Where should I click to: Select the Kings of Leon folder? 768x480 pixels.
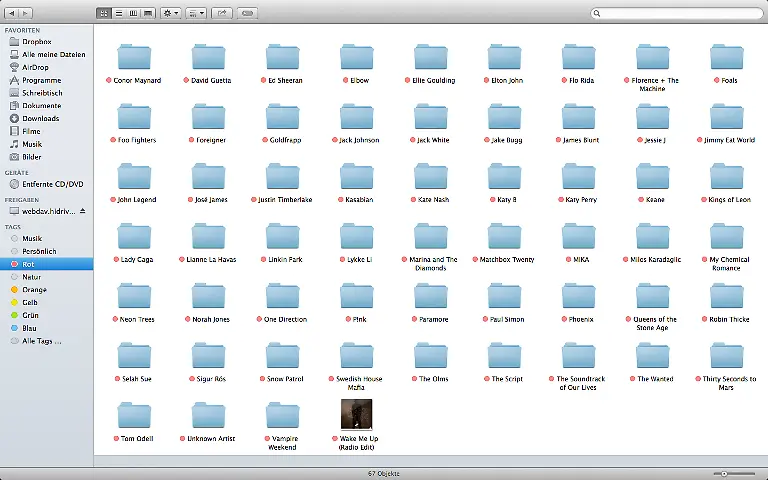[727, 176]
